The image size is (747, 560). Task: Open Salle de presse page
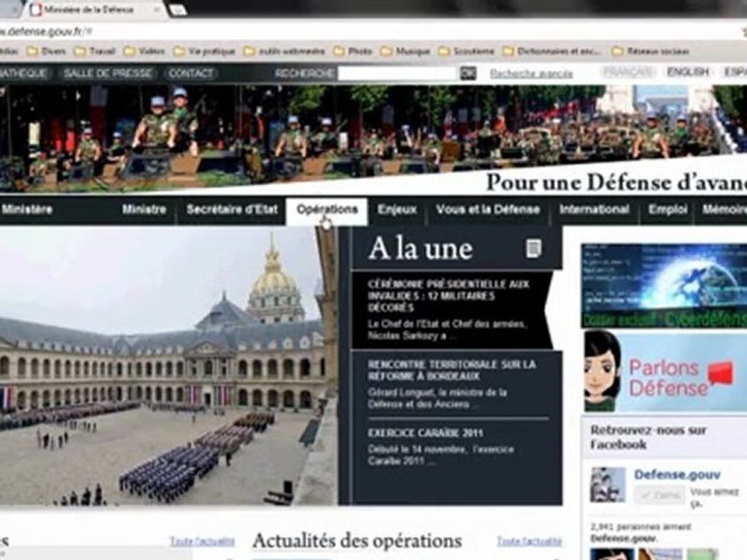point(107,73)
